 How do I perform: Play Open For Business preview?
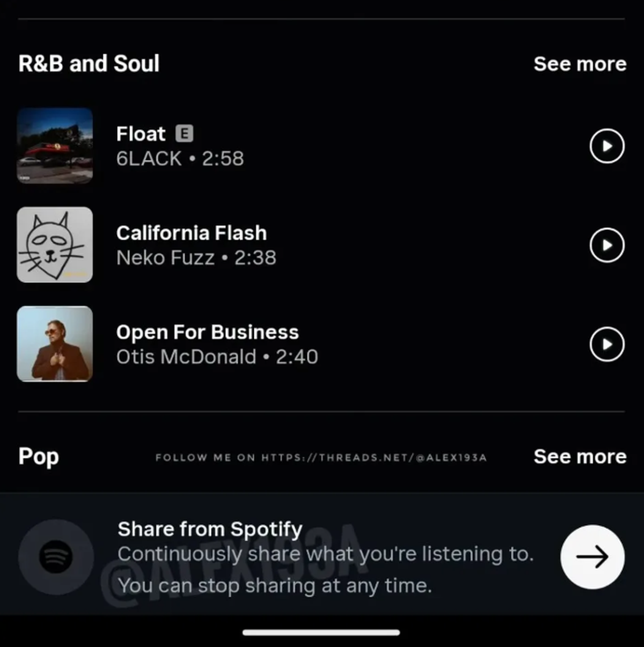[x=607, y=344]
